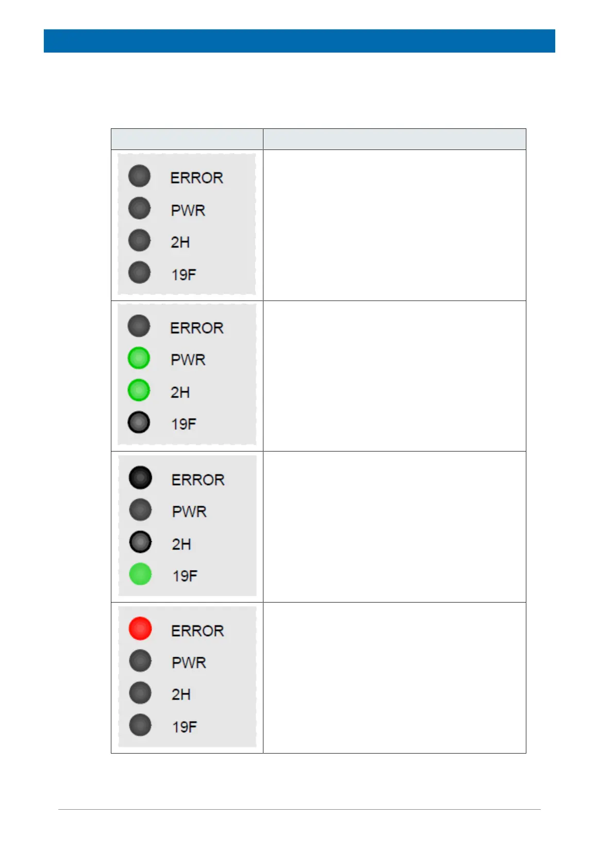Viewport: 614px width, 868px height.
Task: Click the empty cell beside the red-ERROR panel
Action: coord(394,677)
